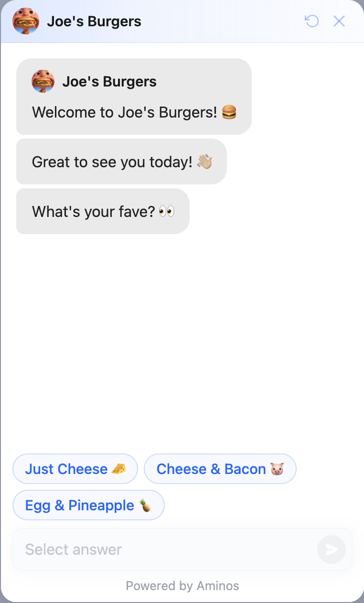Screen dimensions: 364x603
Task: Click the burger avatar in the header
Action: (26, 21)
